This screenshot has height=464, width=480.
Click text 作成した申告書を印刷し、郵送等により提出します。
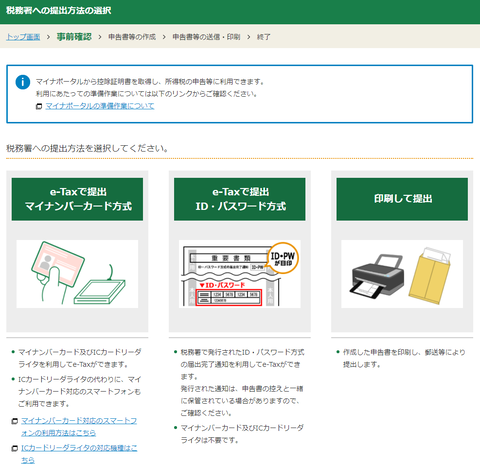click(x=404, y=358)
